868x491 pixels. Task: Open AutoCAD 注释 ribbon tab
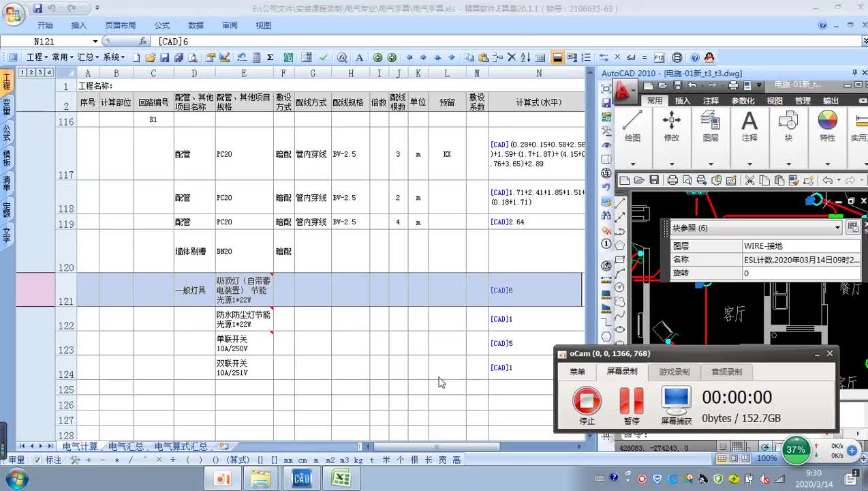click(x=711, y=100)
